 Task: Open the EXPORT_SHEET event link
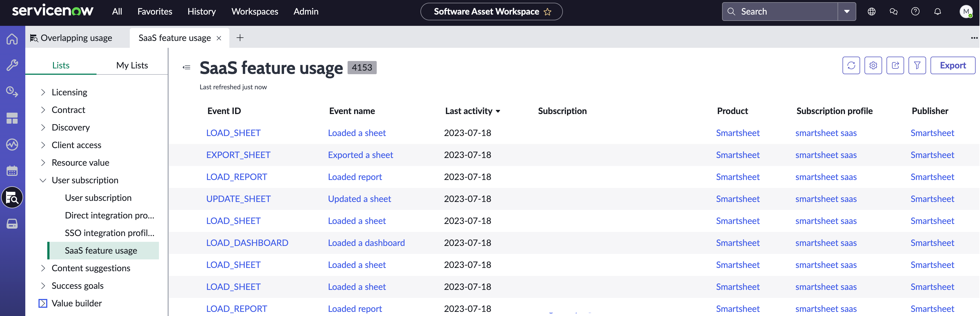point(238,155)
